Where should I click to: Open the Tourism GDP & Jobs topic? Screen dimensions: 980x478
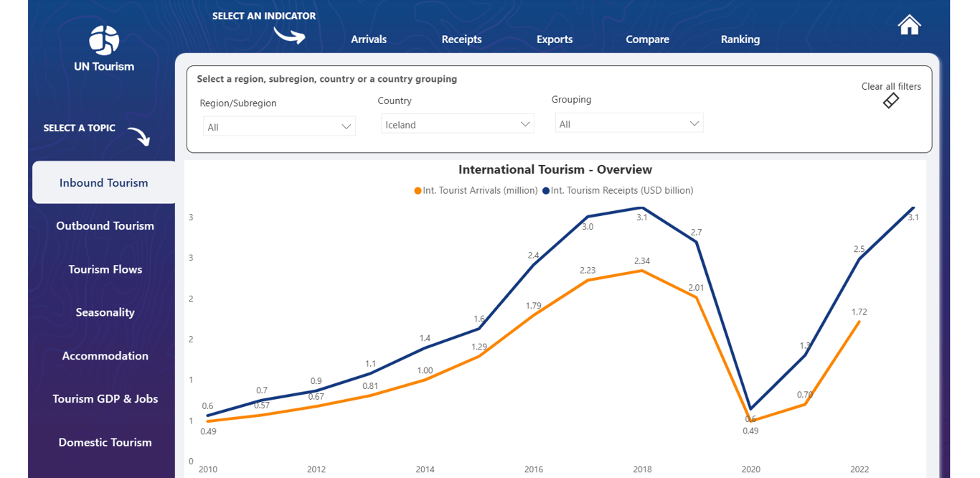(105, 398)
